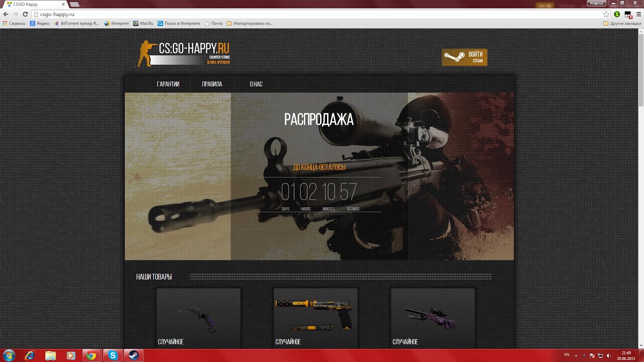Viewport: 644px width, 362px height.
Task: Click the EN language indicator
Action: pos(567,355)
